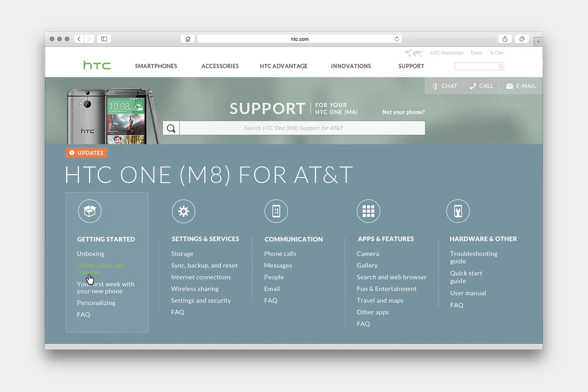The width and height of the screenshot is (588, 392).
Task: Click the Apps & Features grid icon
Action: click(368, 211)
